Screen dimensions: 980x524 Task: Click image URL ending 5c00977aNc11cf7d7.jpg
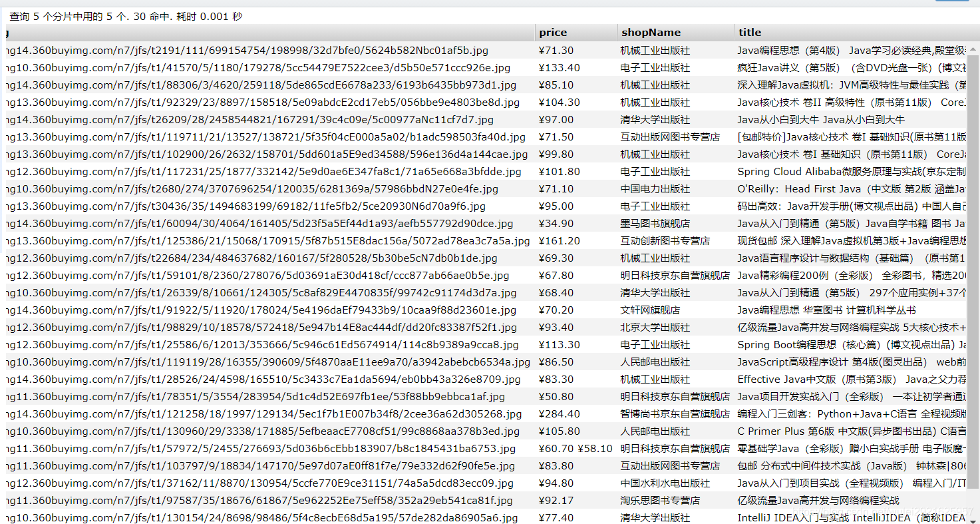pos(249,120)
